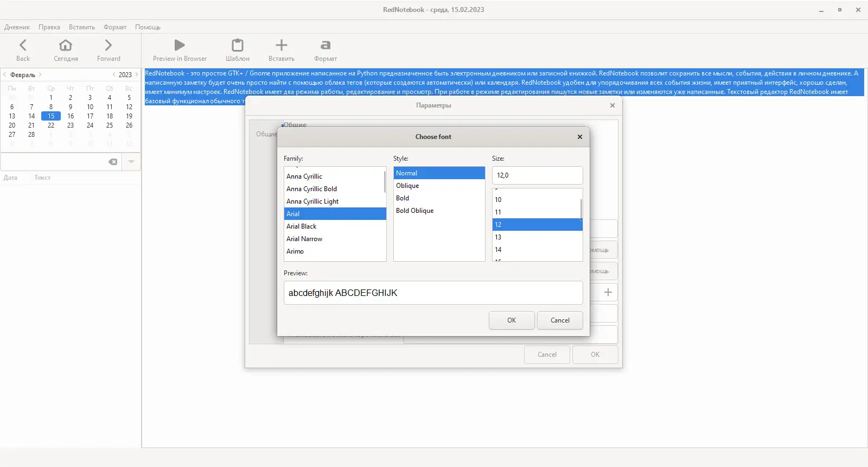Open the Вставить plus tool
This screenshot has height=467, width=868.
(x=282, y=51)
